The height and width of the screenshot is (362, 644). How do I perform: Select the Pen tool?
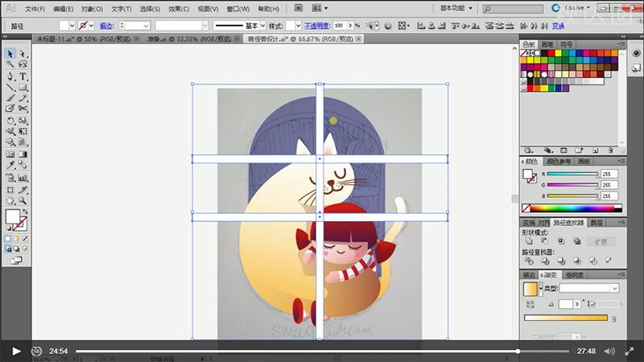point(10,76)
